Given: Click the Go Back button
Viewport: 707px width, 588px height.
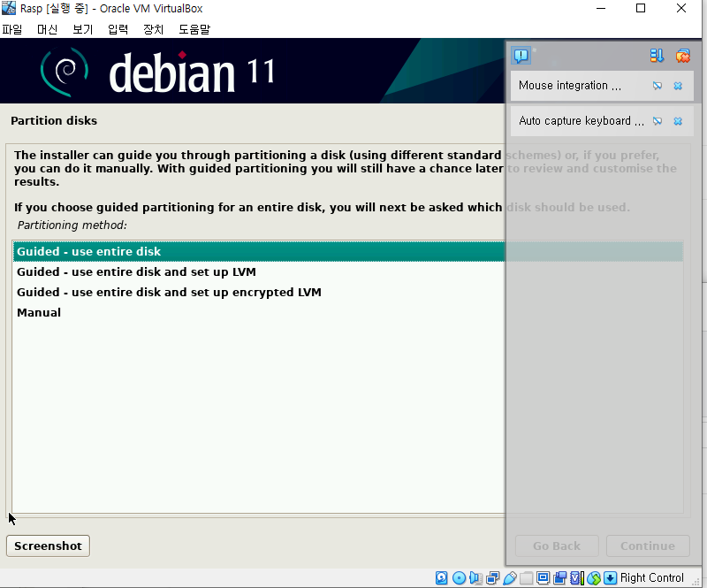Looking at the screenshot, I should [557, 546].
